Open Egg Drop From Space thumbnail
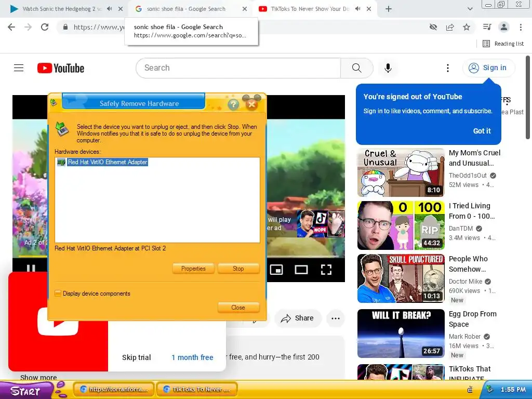The width and height of the screenshot is (532, 399). [401, 334]
